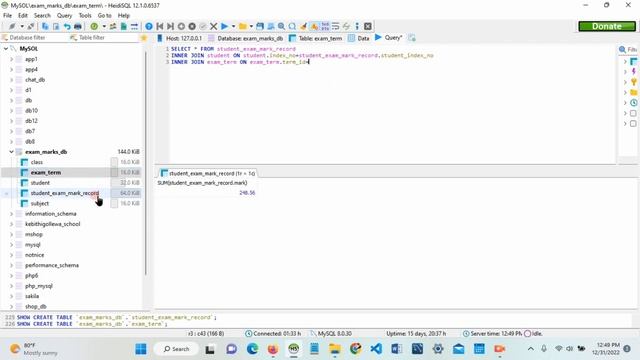The image size is (640, 360).
Task: Load an SQL file via folder icon
Action: (243, 26)
